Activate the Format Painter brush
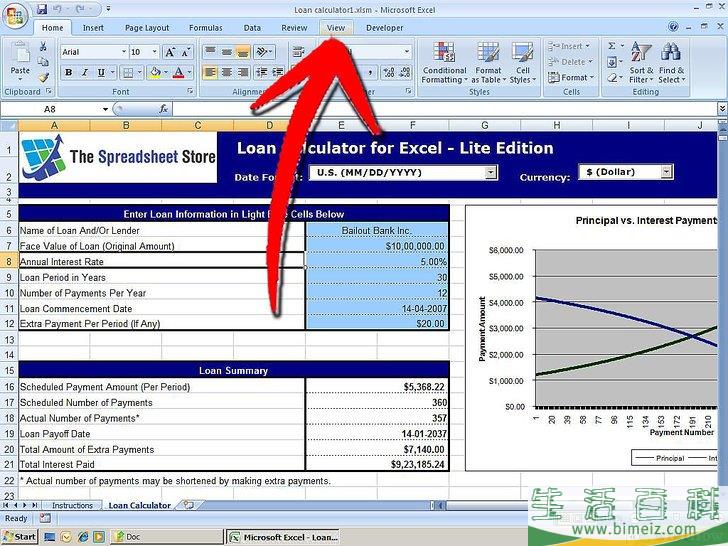 click(x=43, y=77)
